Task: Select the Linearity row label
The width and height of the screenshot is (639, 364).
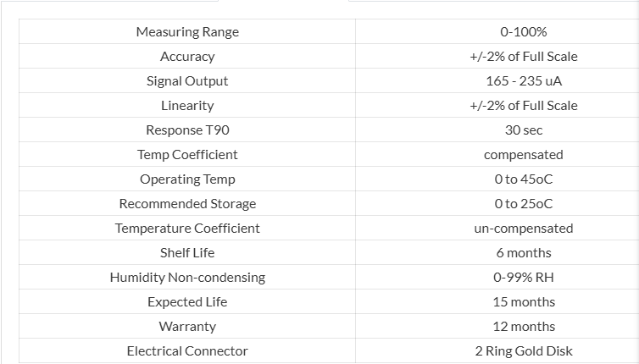Action: [187, 106]
